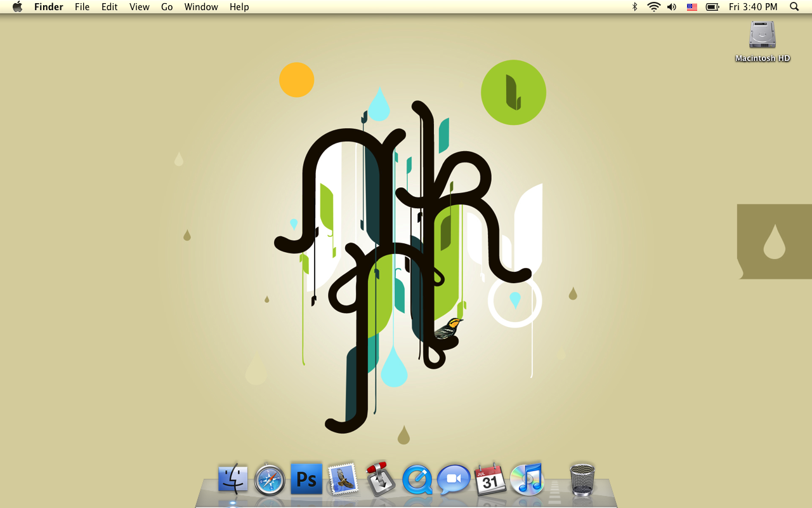Open Finder from the Dock
The height and width of the screenshot is (508, 812).
233,479
